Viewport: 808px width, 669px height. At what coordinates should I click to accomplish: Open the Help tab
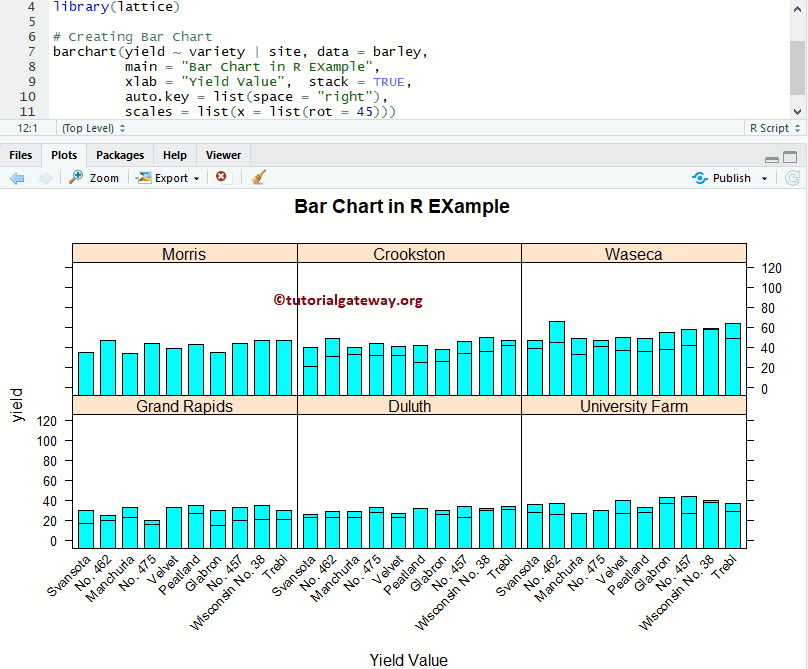(174, 155)
